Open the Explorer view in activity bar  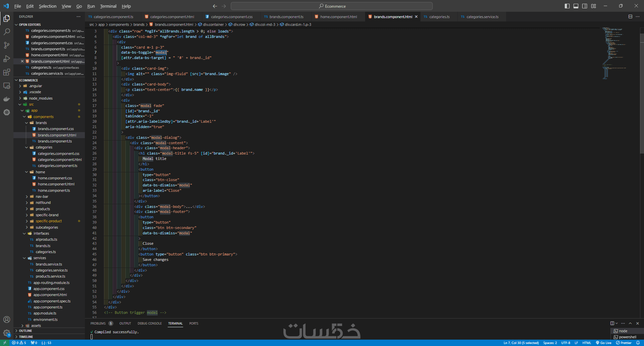tap(6, 18)
